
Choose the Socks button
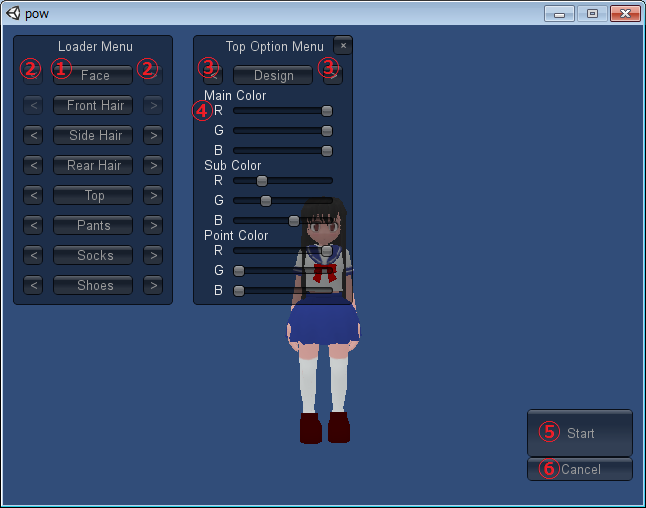[94, 255]
